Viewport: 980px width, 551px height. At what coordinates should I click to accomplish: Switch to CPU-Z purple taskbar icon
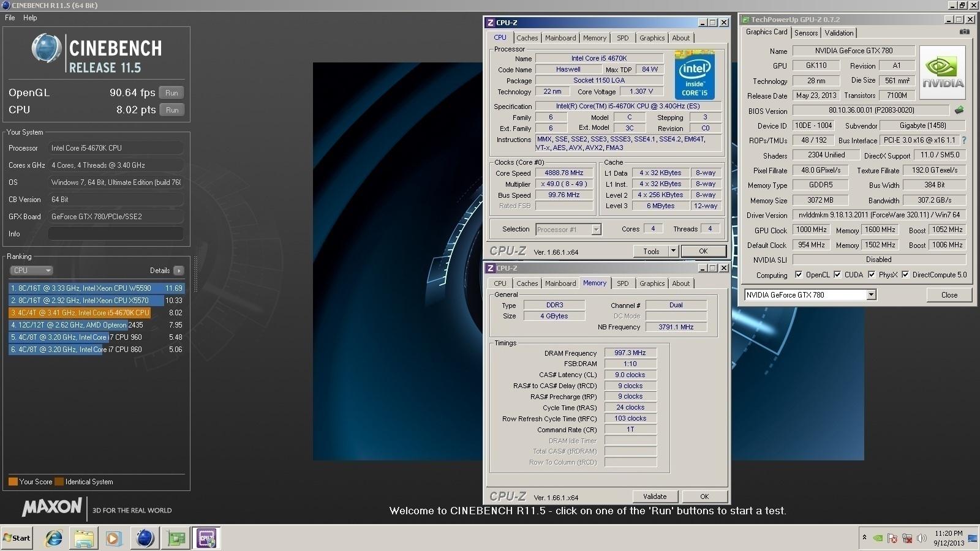[206, 538]
